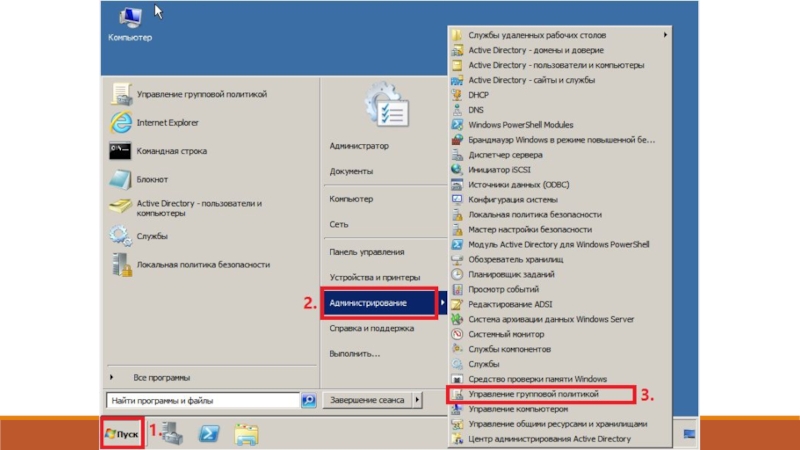Open Документы from Start menu
The height and width of the screenshot is (450, 800).
(x=351, y=171)
